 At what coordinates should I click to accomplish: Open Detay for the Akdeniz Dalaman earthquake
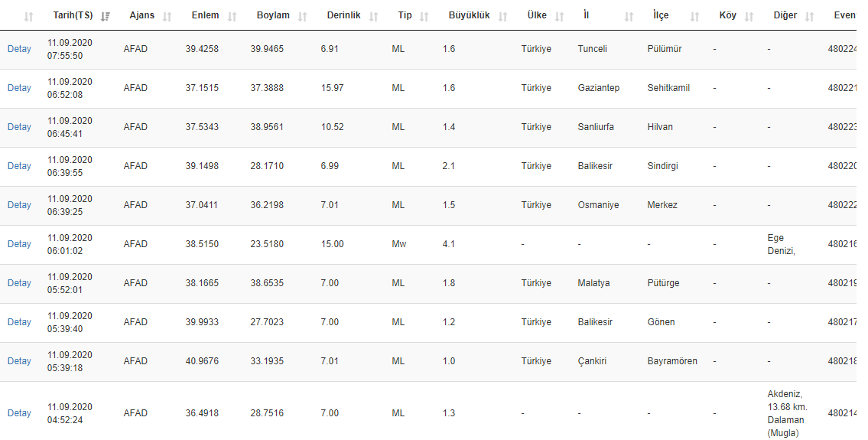(x=19, y=413)
